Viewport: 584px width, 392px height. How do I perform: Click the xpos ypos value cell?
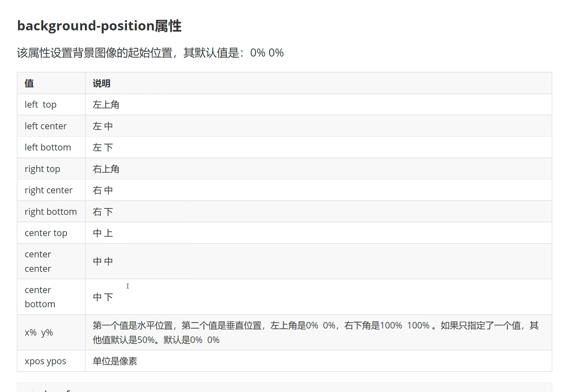45,361
